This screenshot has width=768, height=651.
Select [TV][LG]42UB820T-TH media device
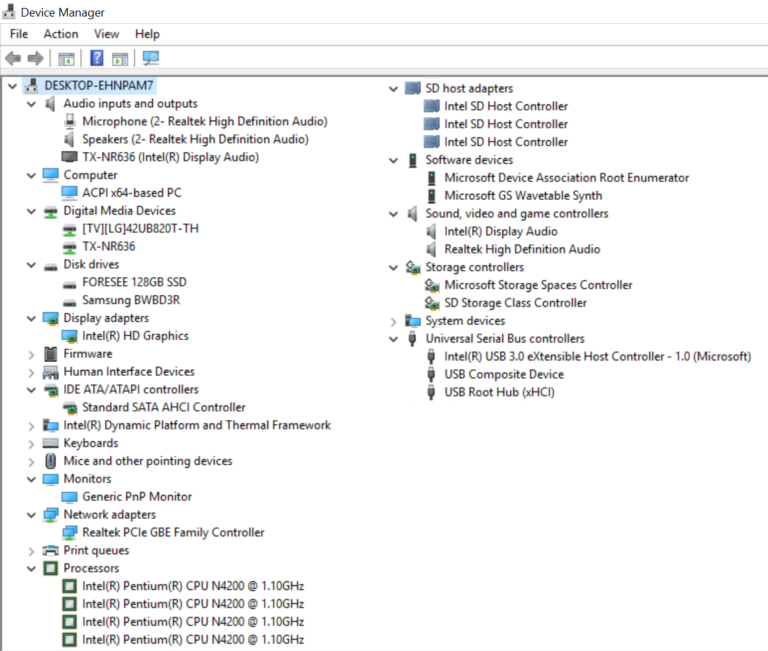tap(140, 229)
